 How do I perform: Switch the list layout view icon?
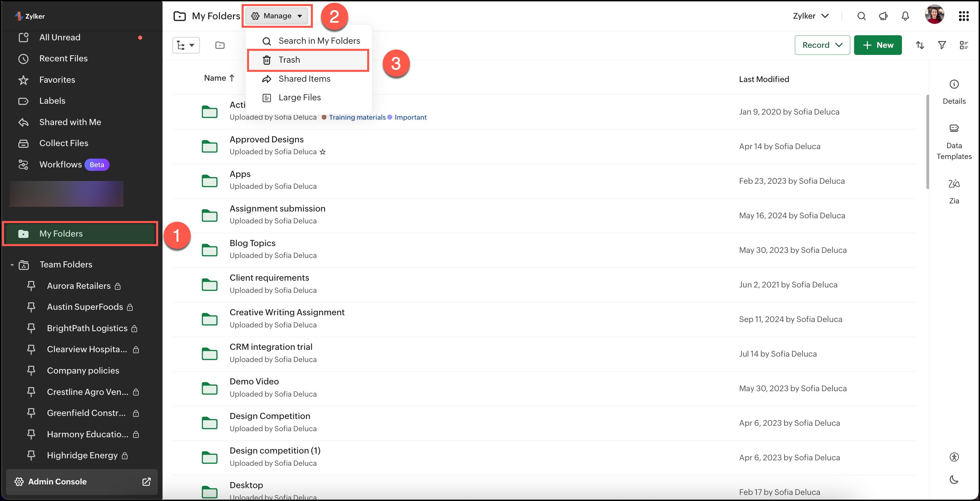coord(963,45)
